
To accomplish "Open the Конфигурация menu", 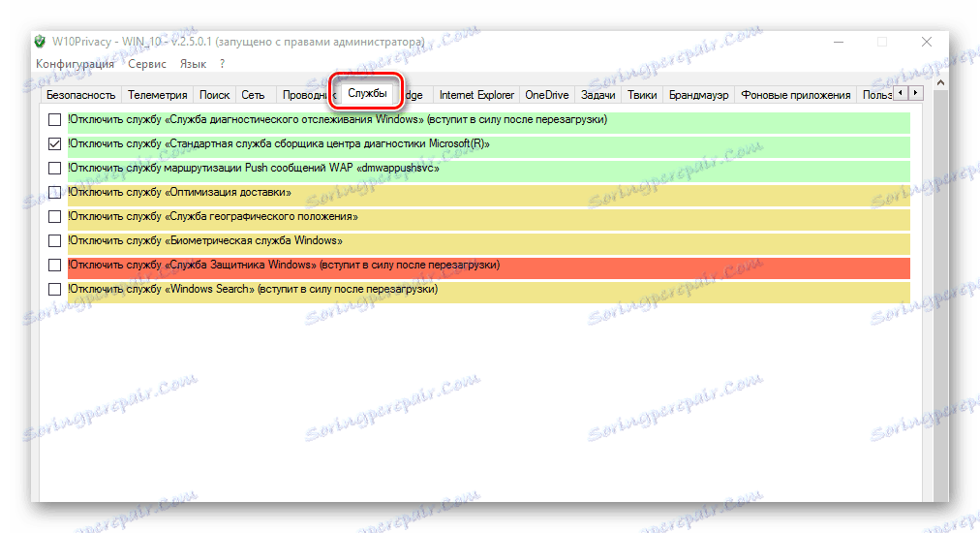I will [x=75, y=64].
